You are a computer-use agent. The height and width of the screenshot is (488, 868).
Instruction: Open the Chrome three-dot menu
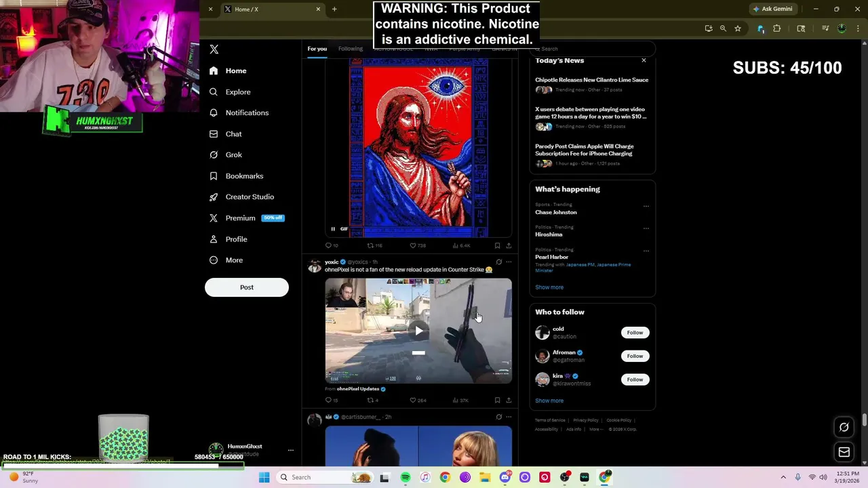tap(856, 28)
